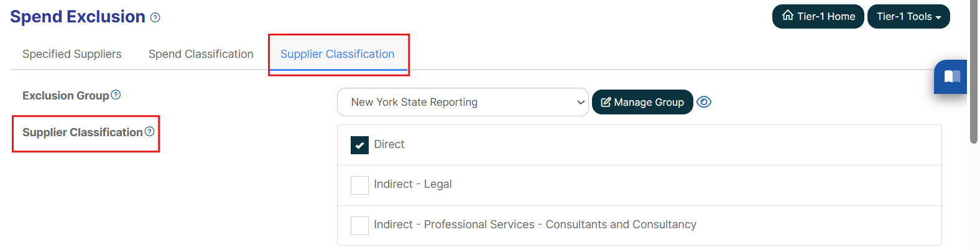Open the blue book guide icon
This screenshot has width=980, height=250.
(x=951, y=76)
